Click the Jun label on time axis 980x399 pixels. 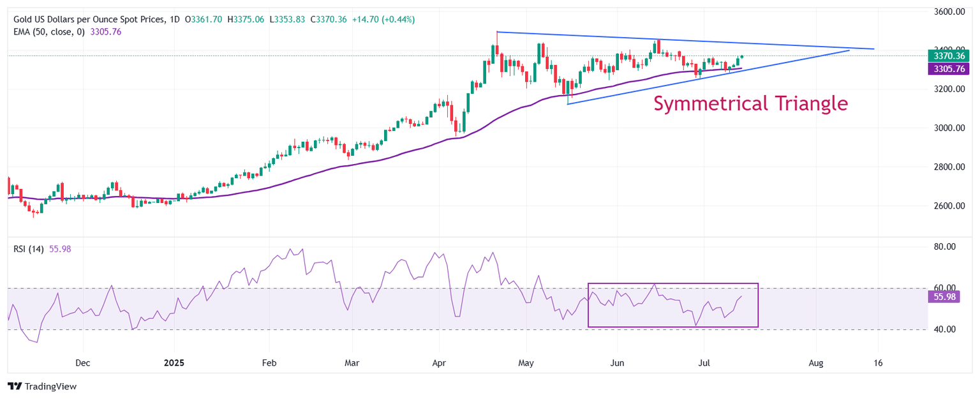(x=616, y=363)
